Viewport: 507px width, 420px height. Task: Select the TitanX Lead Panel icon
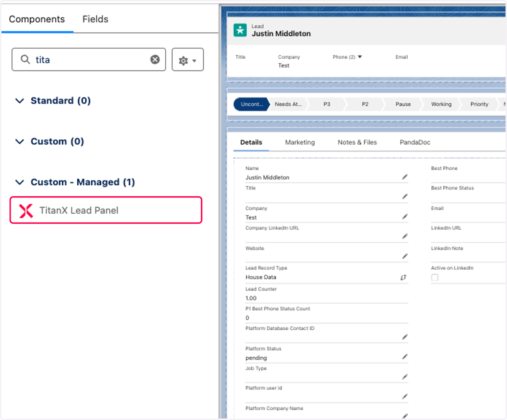pyautogui.click(x=26, y=210)
